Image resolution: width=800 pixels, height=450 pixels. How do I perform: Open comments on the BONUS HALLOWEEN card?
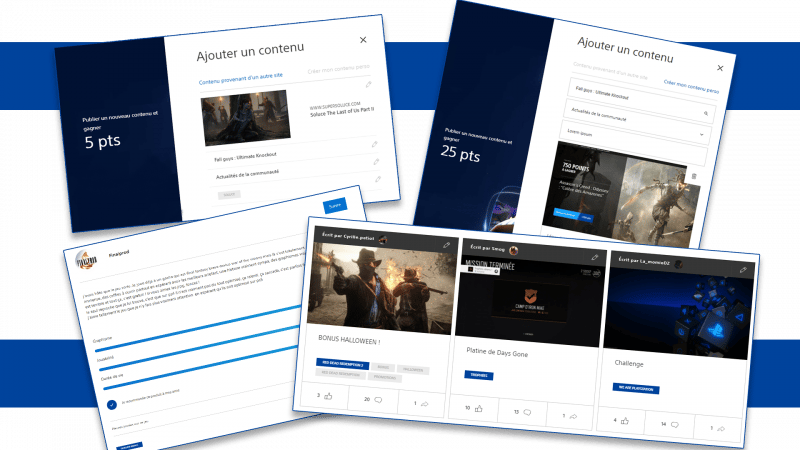tap(378, 400)
